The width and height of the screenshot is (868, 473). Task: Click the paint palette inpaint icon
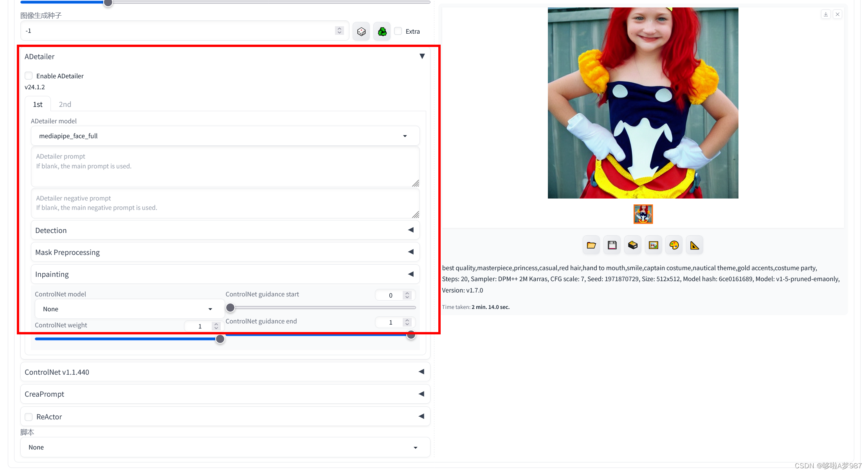[674, 245]
